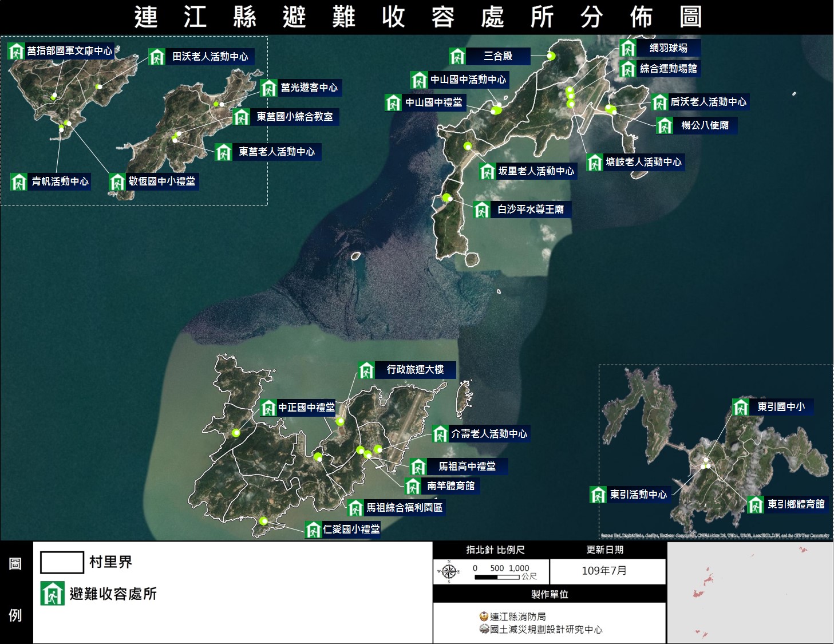Click the shelter icon beside 綜合運動場館
This screenshot has width=834, height=644.
[x=628, y=69]
